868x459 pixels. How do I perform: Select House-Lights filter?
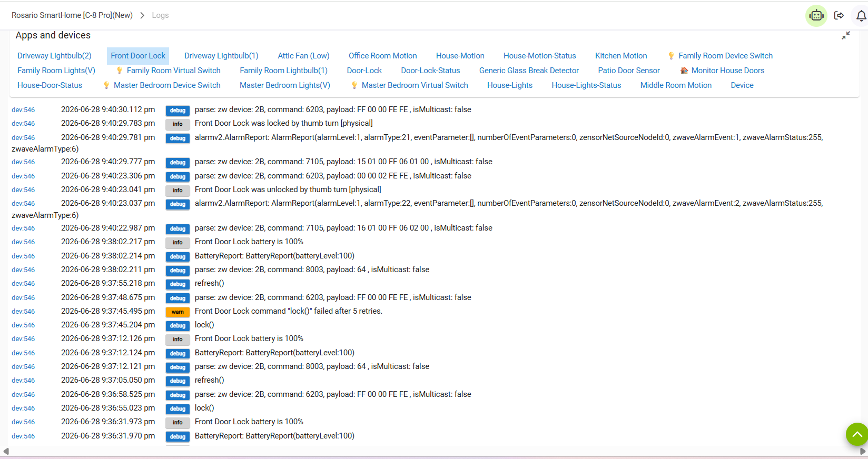tap(510, 85)
